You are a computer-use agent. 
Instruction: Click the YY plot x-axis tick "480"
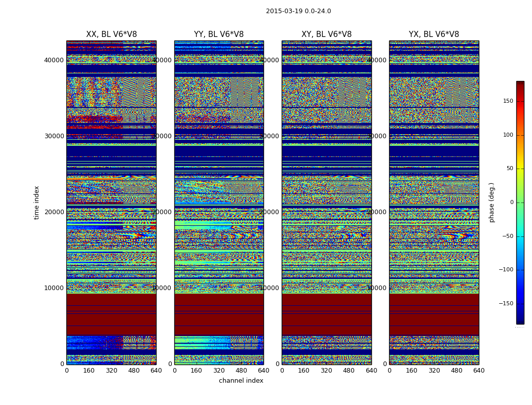point(241,371)
